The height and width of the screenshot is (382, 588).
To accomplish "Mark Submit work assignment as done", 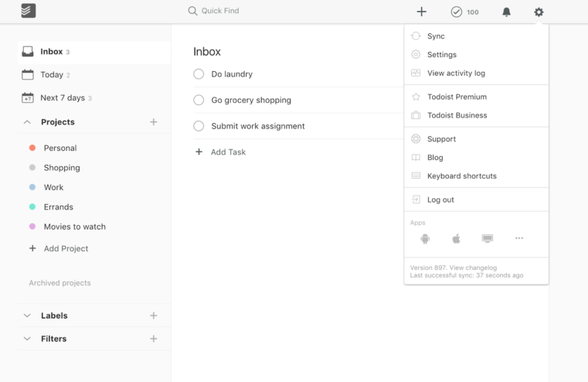I will coord(199,126).
